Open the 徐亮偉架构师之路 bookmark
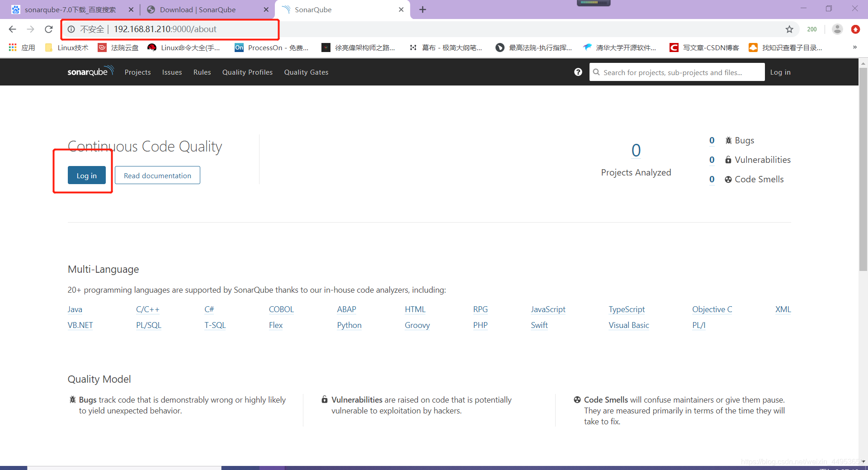Screen dimensions: 868x470 click(x=359, y=47)
